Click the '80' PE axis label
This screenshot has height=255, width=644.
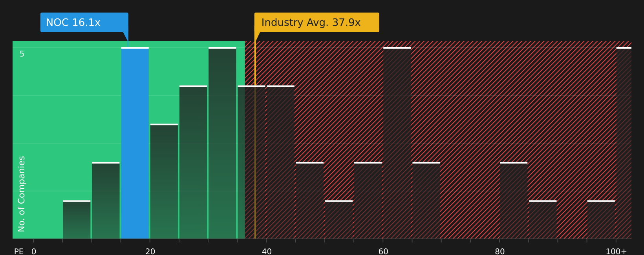500,251
